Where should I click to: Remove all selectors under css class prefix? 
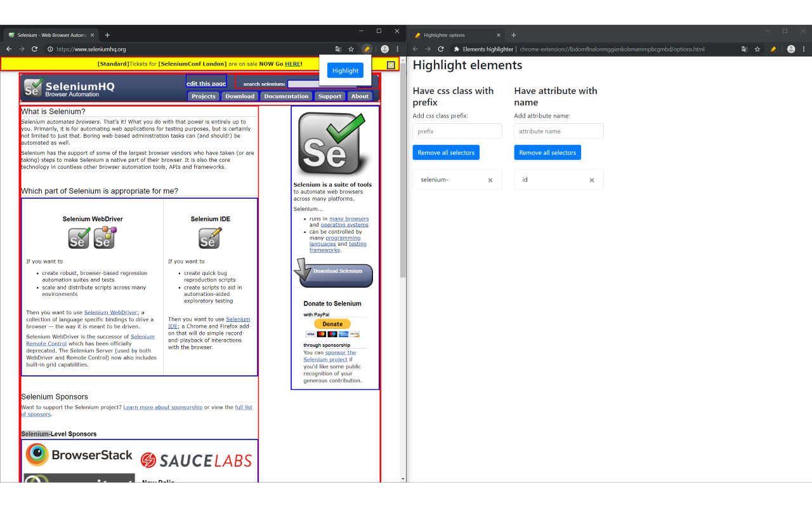446,152
